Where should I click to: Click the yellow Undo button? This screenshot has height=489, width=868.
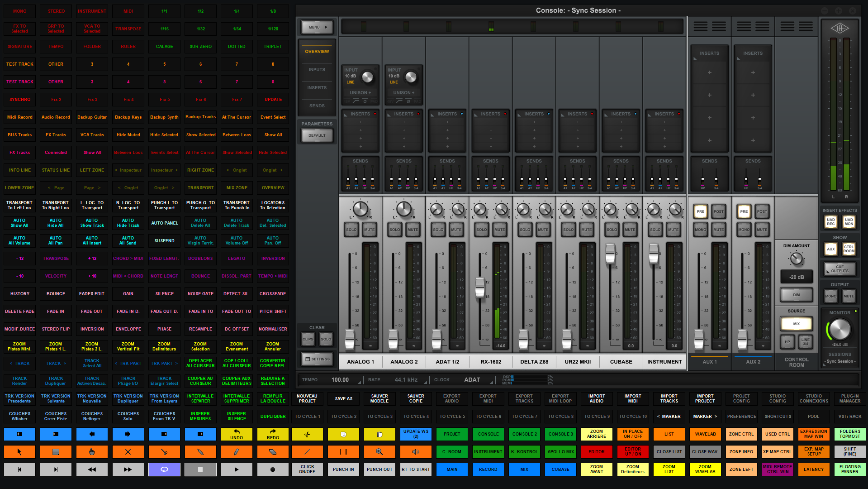237,434
